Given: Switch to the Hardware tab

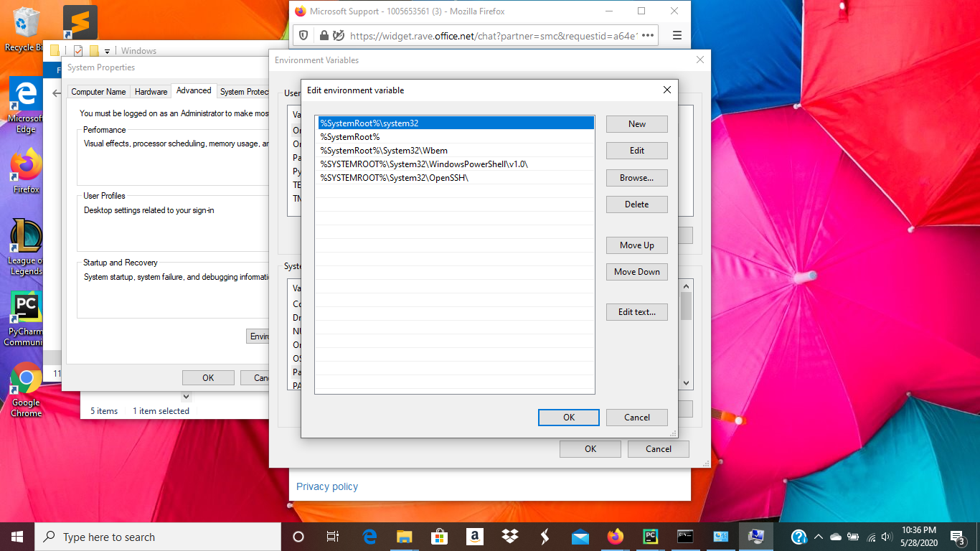Looking at the screenshot, I should click(x=151, y=91).
